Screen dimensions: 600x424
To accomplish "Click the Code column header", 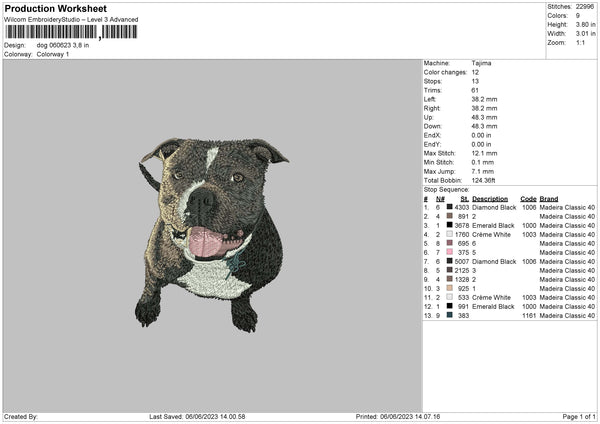I will coord(528,199).
